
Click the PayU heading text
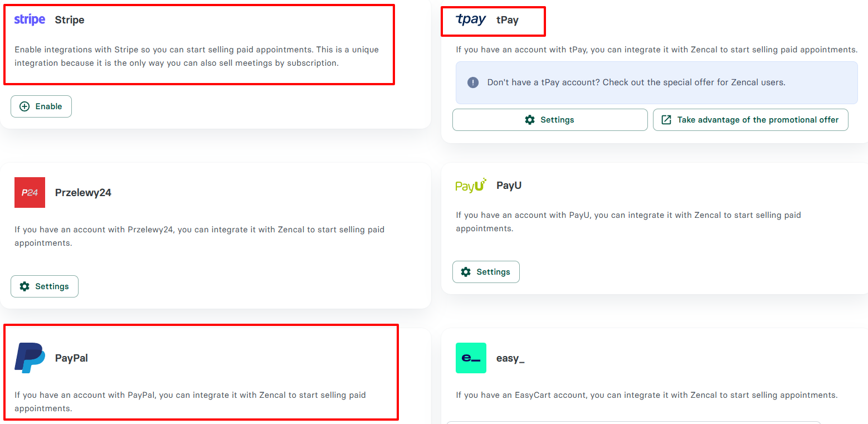click(x=509, y=186)
